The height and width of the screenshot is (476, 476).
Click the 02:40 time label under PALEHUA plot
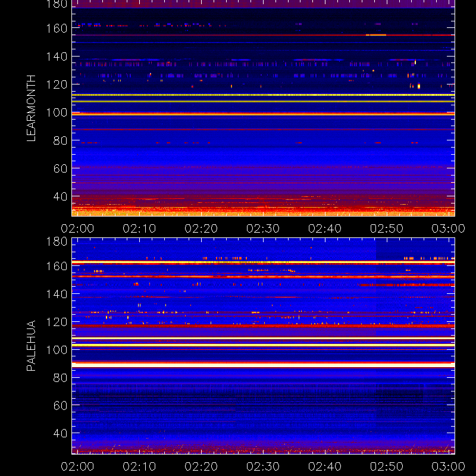point(325,466)
